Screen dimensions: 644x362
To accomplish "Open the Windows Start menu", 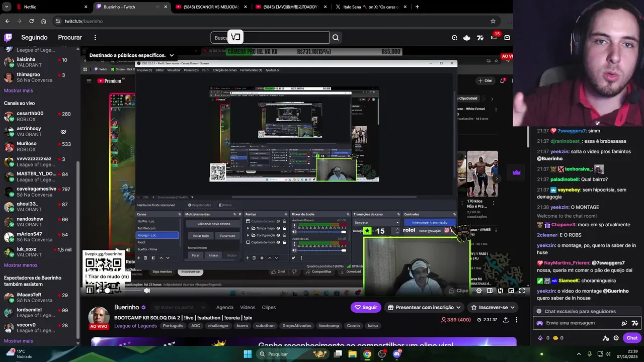I will click(x=248, y=354).
